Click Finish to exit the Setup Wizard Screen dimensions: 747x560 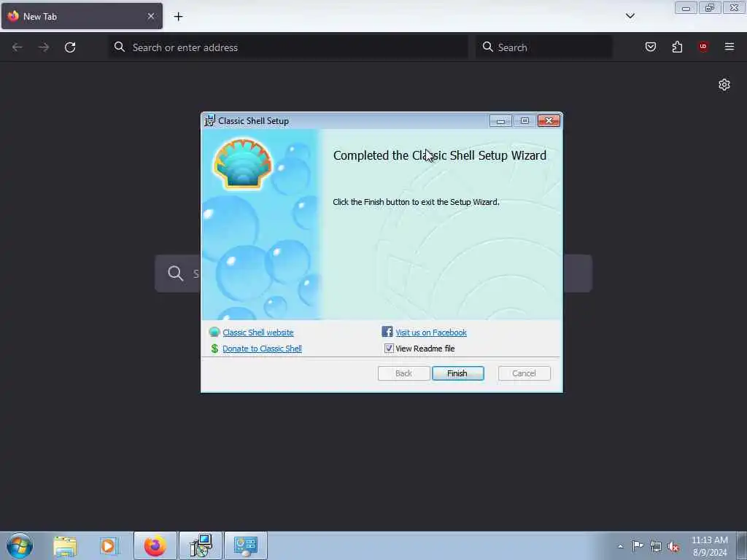[457, 373]
